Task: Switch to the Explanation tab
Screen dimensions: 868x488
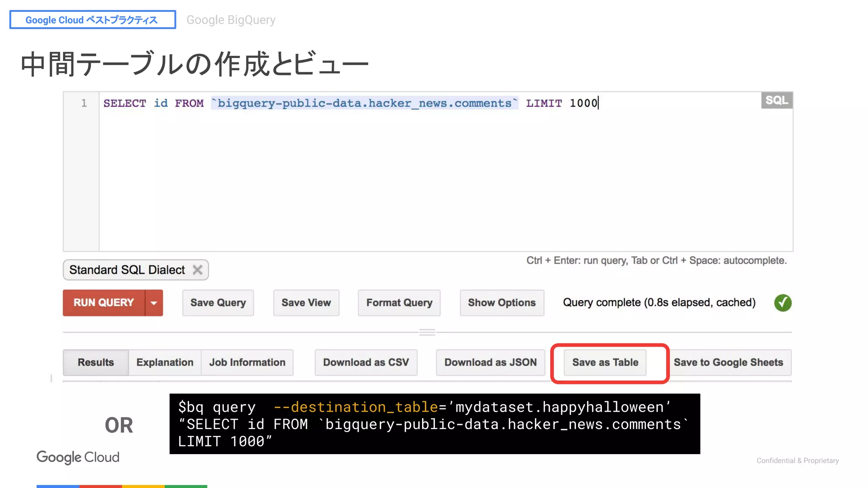Action: 165,363
